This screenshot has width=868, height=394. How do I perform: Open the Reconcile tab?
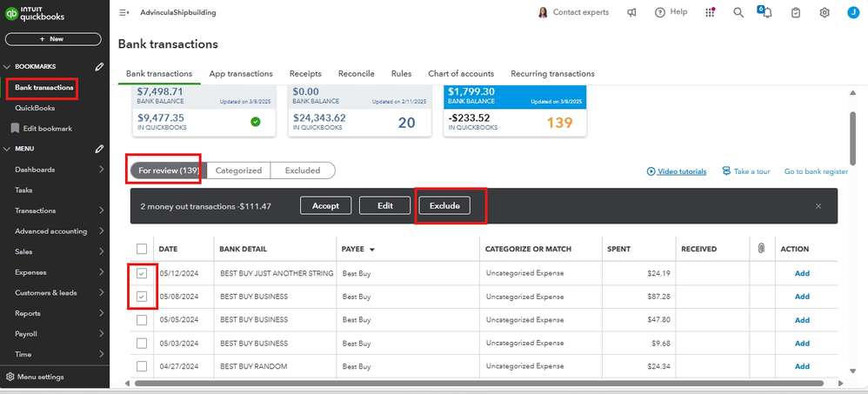pos(357,74)
